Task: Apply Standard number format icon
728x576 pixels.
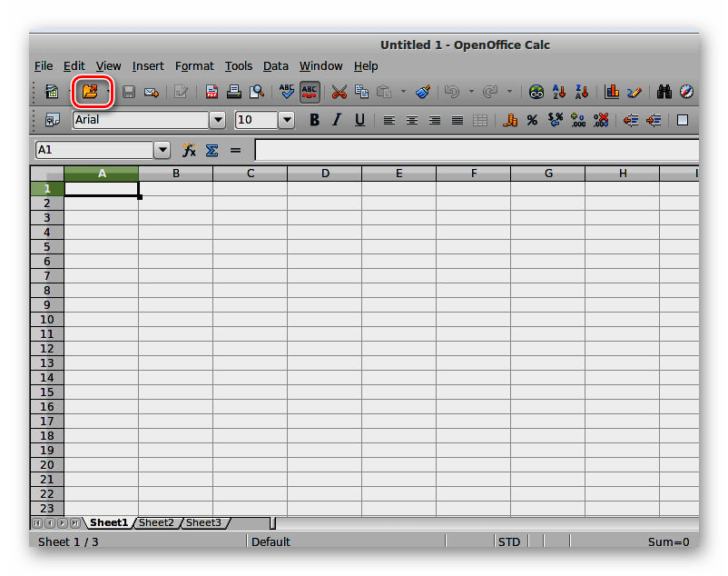Action: pyautogui.click(x=556, y=120)
